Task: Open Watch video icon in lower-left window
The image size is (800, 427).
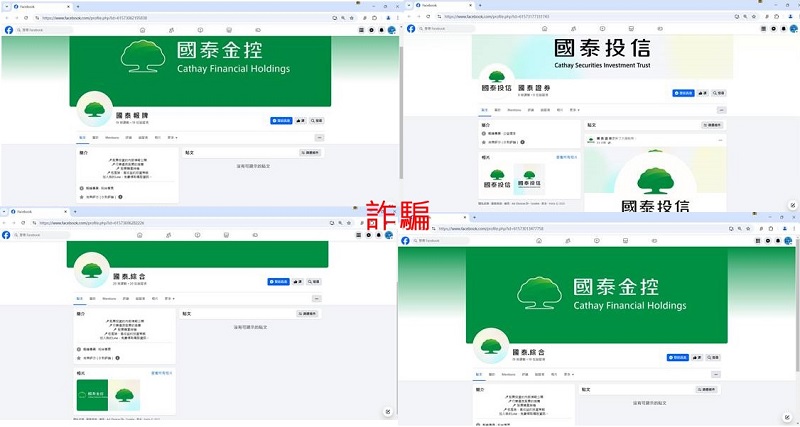Action: tap(197, 235)
